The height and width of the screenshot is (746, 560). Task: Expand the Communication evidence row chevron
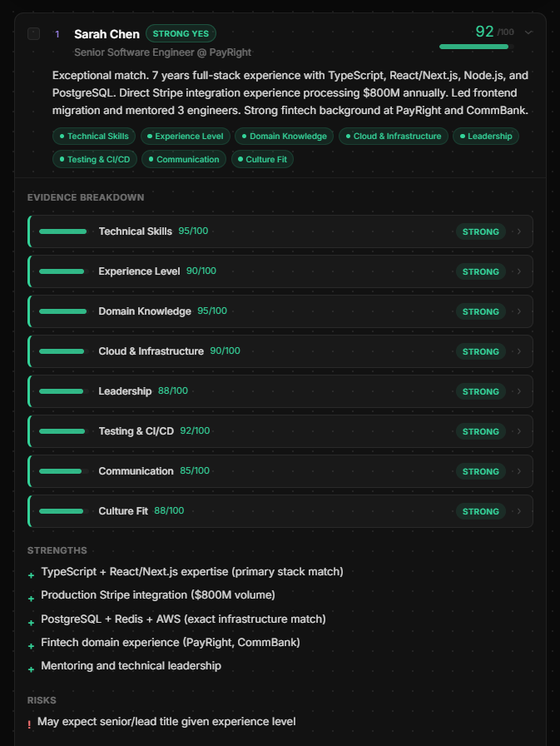[x=519, y=471]
